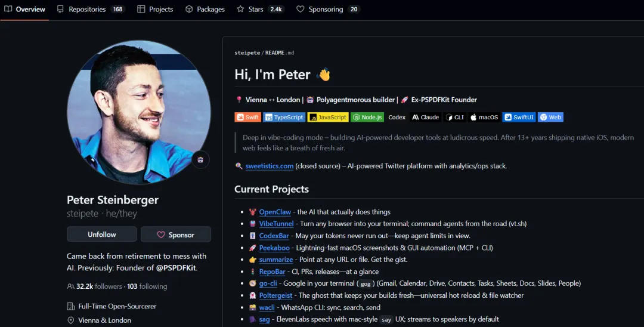Click the say code label
The width and height of the screenshot is (644, 327).
pyautogui.click(x=386, y=320)
